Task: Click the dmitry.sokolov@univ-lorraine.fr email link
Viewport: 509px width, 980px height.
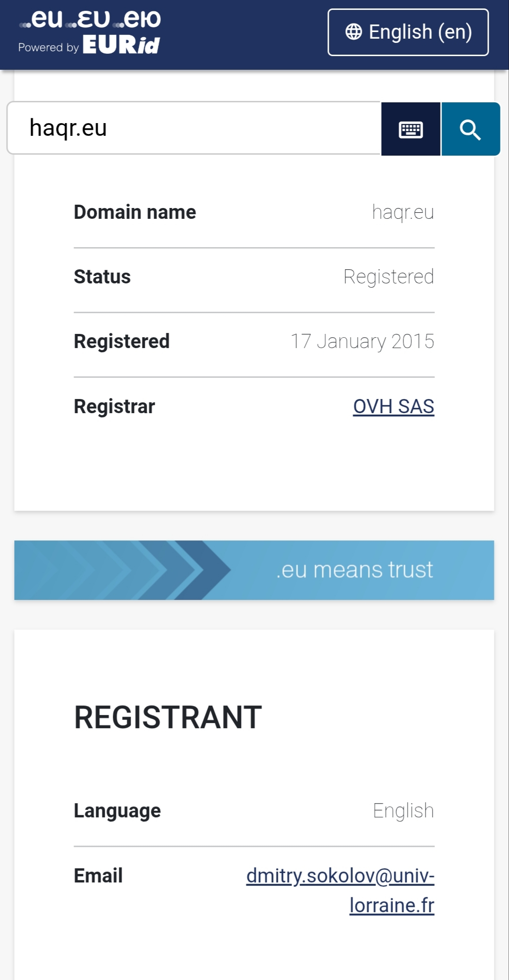Action: [x=340, y=890]
